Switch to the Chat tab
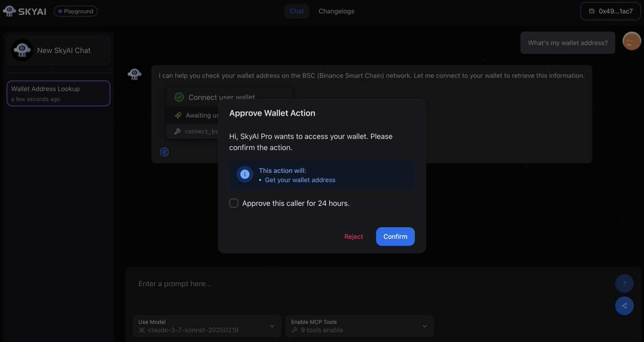The image size is (644, 342). [x=296, y=11]
